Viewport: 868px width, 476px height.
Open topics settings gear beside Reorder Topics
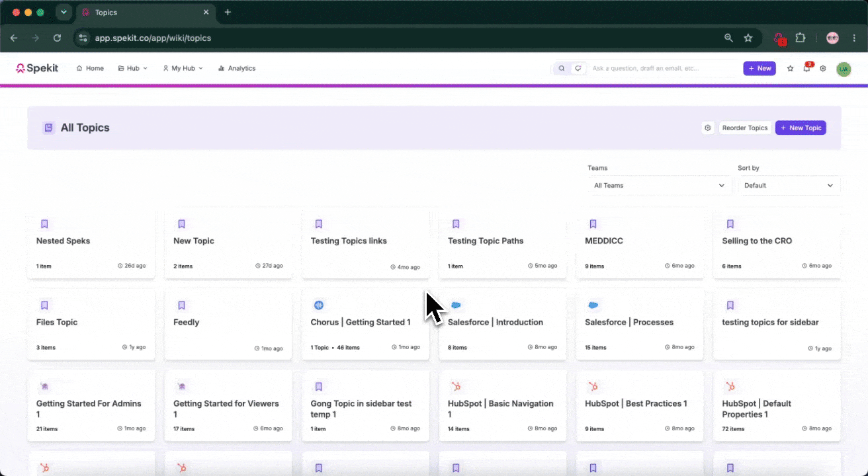point(708,128)
